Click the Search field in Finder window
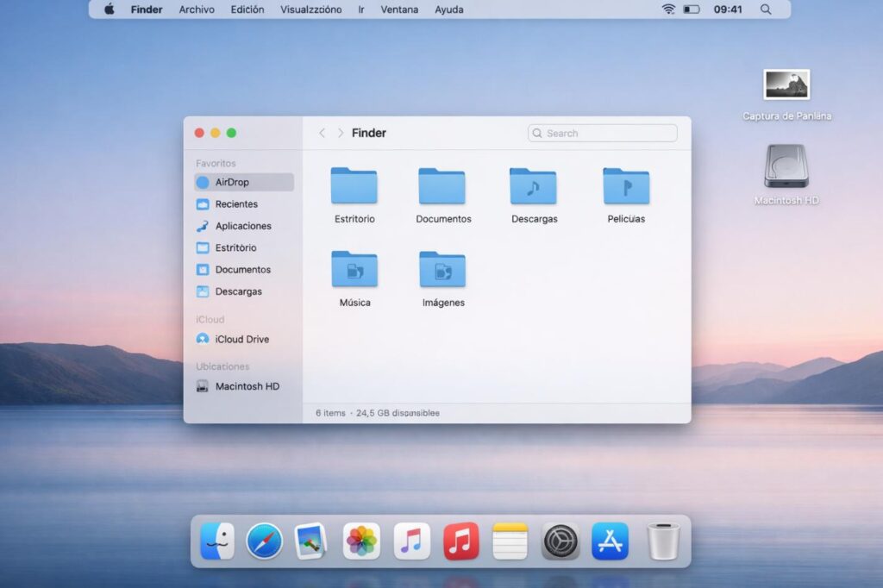Viewport: 883px width, 588px height. [x=603, y=133]
